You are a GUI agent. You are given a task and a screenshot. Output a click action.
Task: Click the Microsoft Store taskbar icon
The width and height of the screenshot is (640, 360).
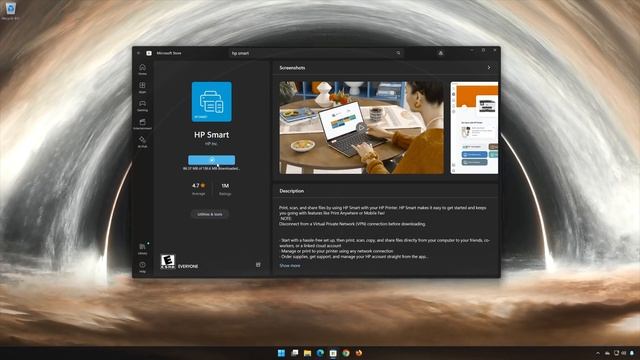[333, 353]
